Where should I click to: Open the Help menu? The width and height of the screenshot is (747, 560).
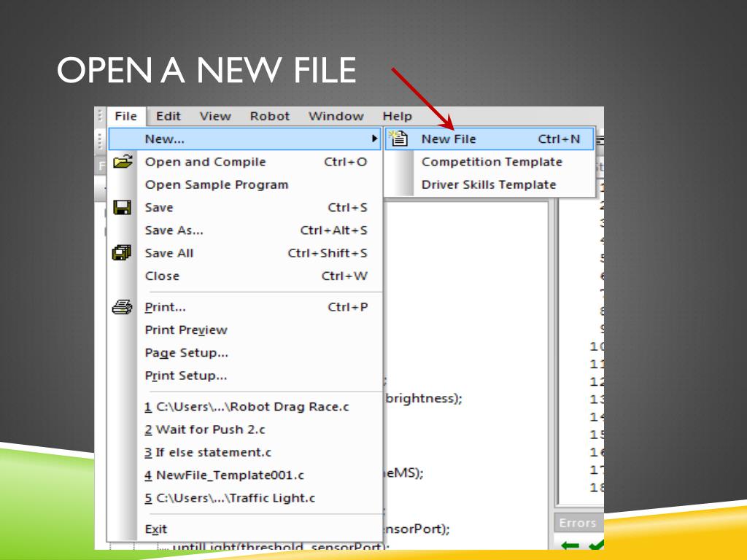397,116
